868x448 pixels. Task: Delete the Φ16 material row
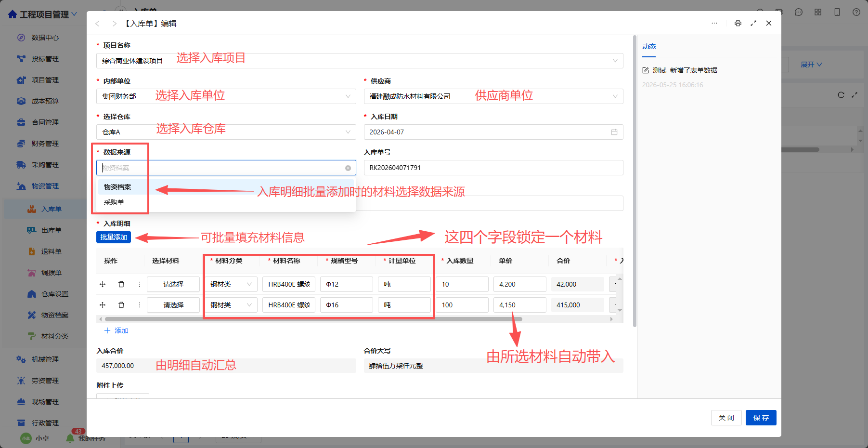click(x=121, y=305)
